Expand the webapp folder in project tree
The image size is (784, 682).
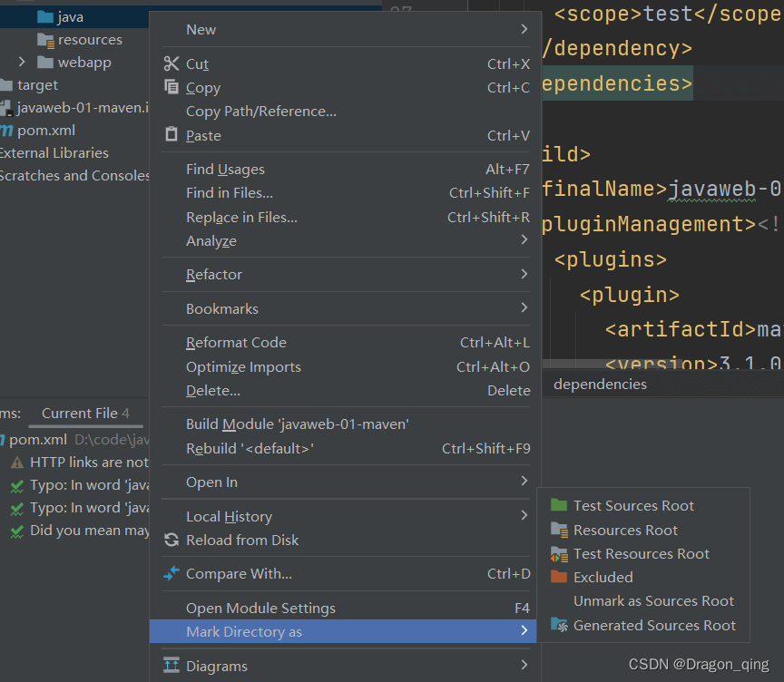(x=23, y=63)
